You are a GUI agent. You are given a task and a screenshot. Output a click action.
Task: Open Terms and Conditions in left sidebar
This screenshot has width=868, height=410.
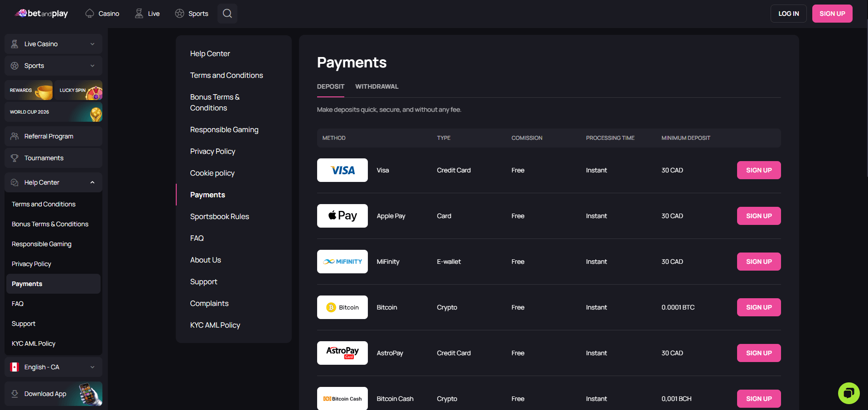coord(43,204)
